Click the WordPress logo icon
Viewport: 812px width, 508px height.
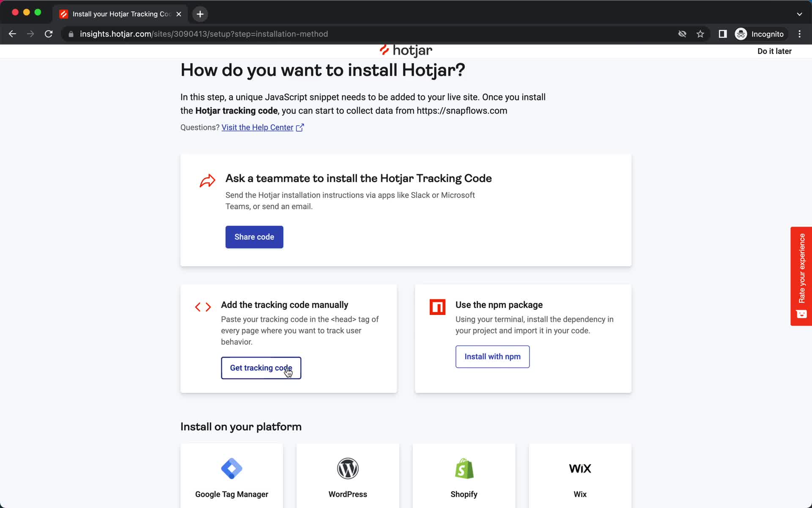tap(348, 468)
